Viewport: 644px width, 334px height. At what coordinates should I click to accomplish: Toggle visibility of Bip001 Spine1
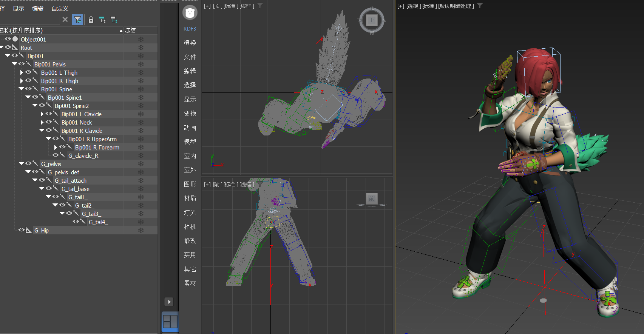(35, 97)
